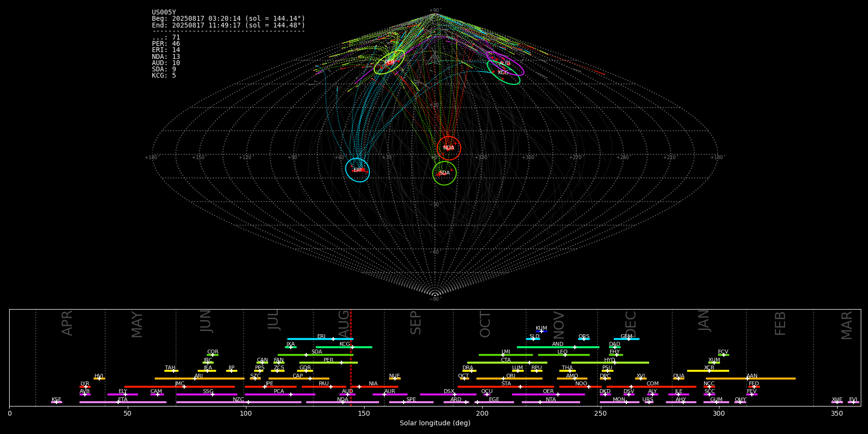This screenshot has width=868, height=434.
Task: Click the ORI shower bar in timeline
Action: point(509,379)
